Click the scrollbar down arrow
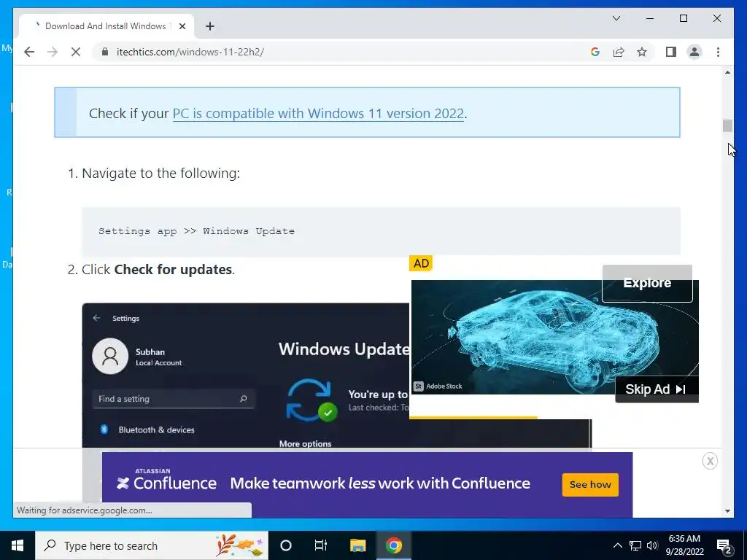This screenshot has height=560, width=747. tap(727, 511)
